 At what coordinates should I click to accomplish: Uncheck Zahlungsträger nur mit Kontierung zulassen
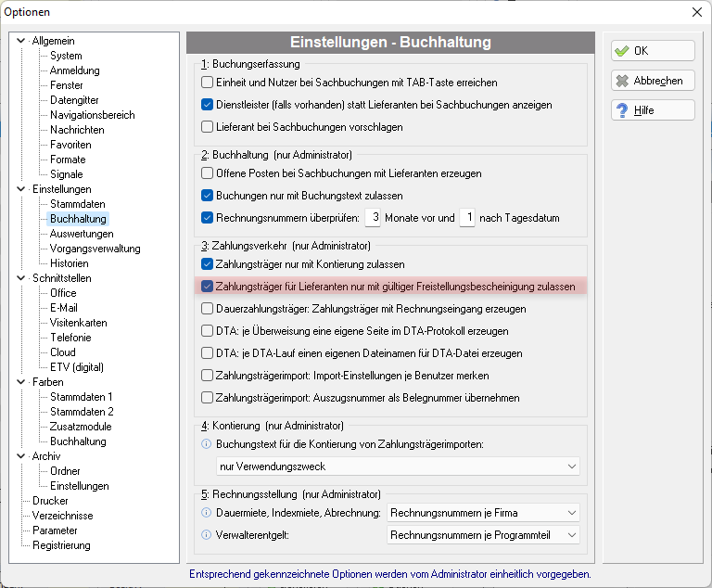tap(207, 264)
